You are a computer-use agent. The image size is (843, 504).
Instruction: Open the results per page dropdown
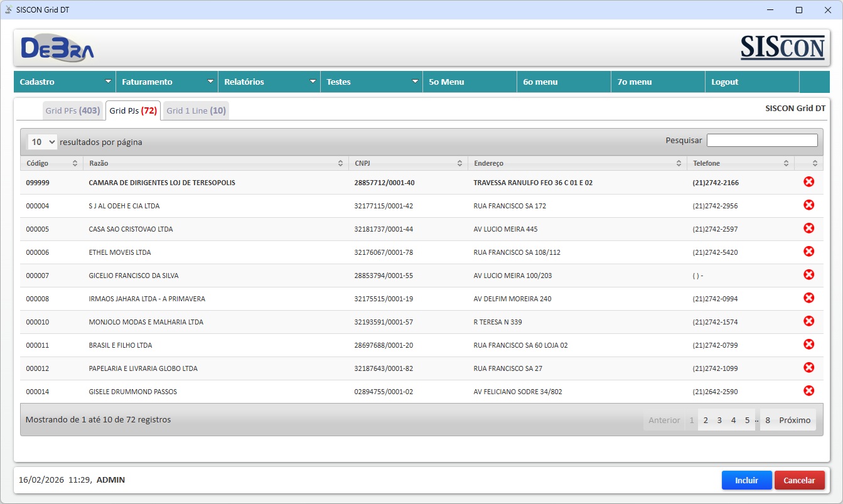click(42, 142)
